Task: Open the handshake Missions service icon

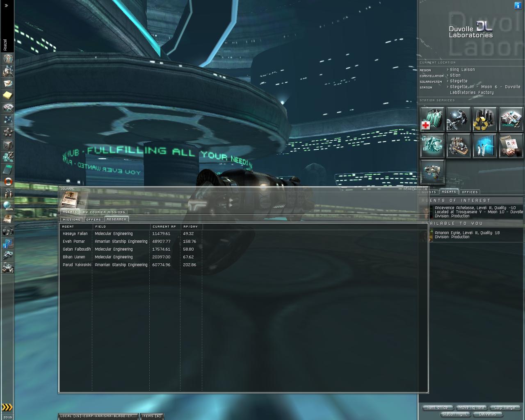Action: point(511,146)
